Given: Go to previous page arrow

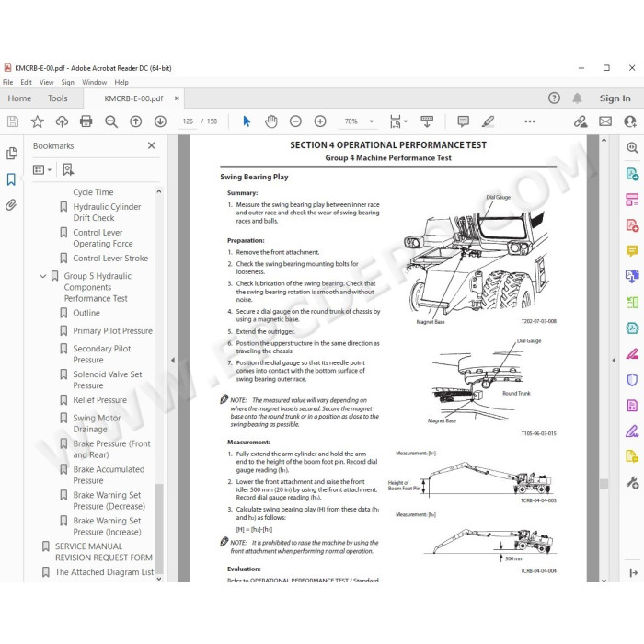Looking at the screenshot, I should pos(135,121).
